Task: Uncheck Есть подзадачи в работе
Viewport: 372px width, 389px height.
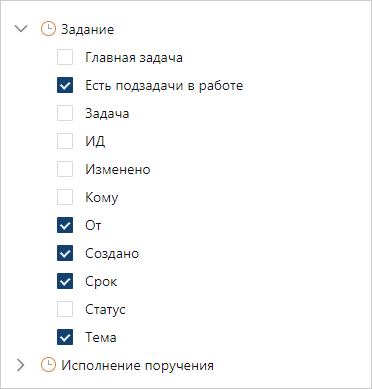Action: click(65, 85)
